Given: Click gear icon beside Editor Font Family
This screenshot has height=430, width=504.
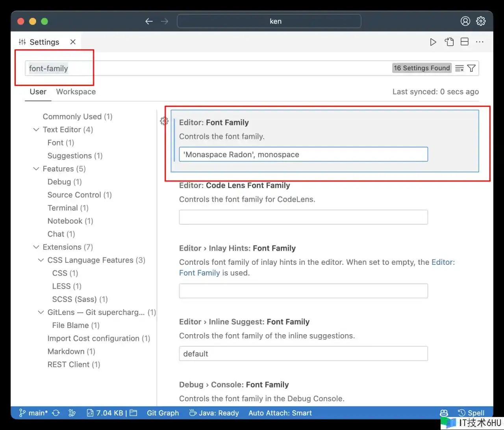Looking at the screenshot, I should [164, 121].
